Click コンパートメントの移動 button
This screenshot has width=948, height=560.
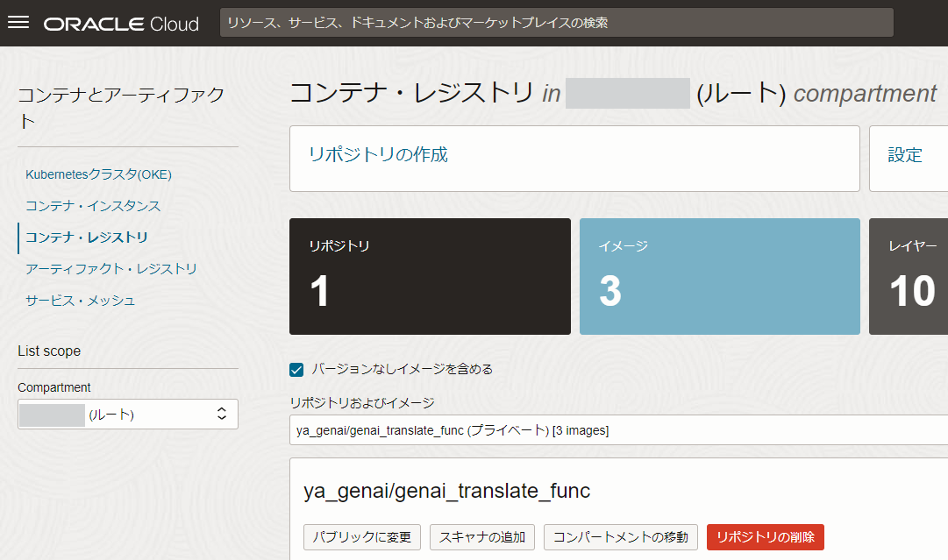click(621, 537)
